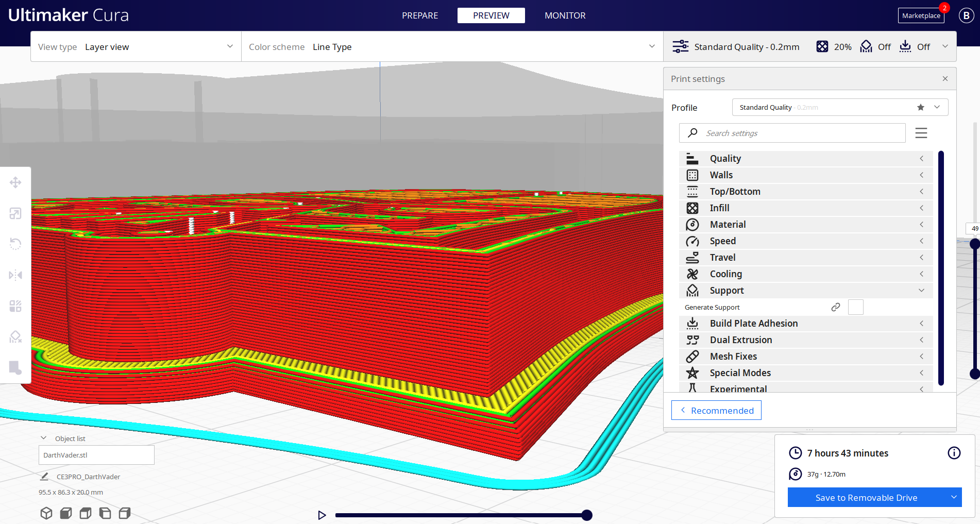Click the infill 20% icon in summary bar
Screen dimensions: 980x524
(822, 47)
